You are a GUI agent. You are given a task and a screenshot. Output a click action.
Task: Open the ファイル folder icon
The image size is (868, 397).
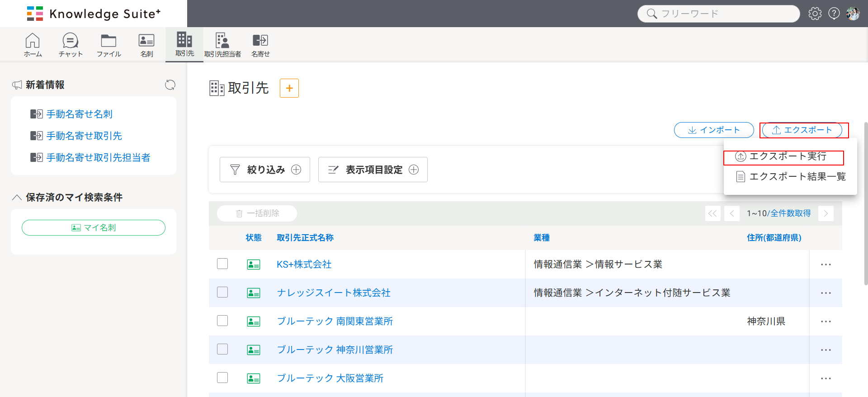click(x=108, y=45)
